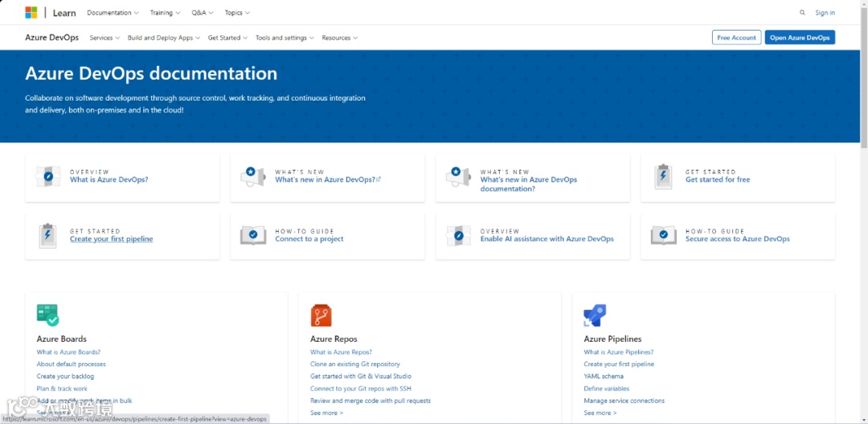The width and height of the screenshot is (868, 424).
Task: Expand the Training dropdown
Action: point(165,13)
